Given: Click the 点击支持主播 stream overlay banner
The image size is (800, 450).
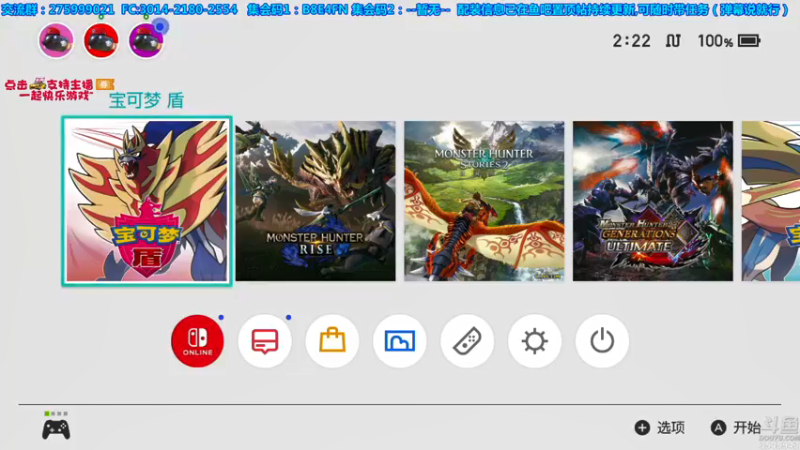Looking at the screenshot, I should coord(59,89).
